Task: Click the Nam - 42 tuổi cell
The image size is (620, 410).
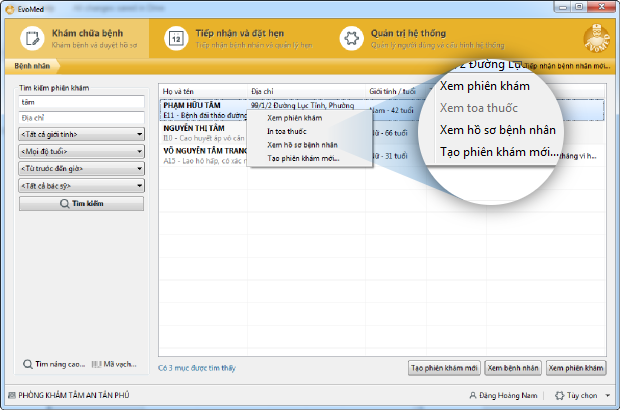Action: pos(392,110)
